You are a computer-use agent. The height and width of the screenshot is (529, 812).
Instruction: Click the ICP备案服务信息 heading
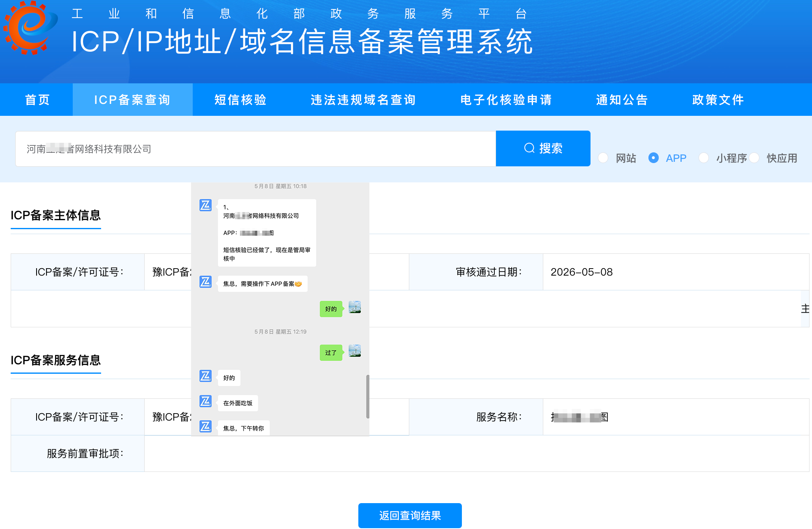point(56,360)
